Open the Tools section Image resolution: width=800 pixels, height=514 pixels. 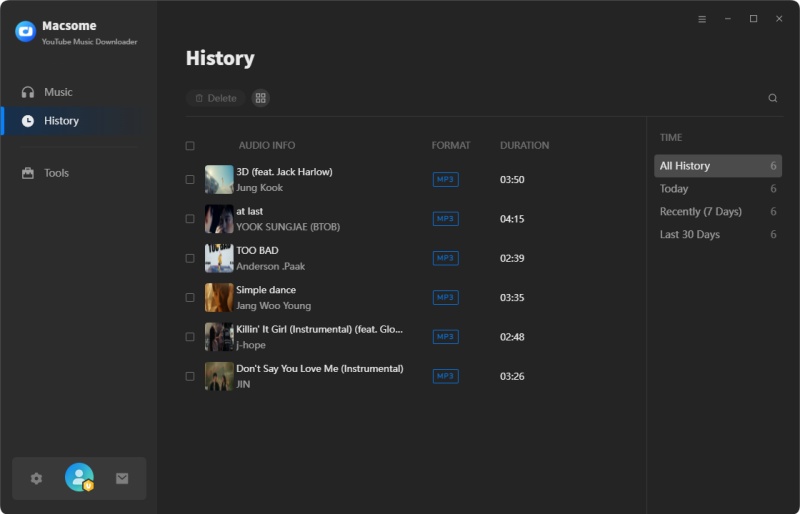(x=79, y=173)
